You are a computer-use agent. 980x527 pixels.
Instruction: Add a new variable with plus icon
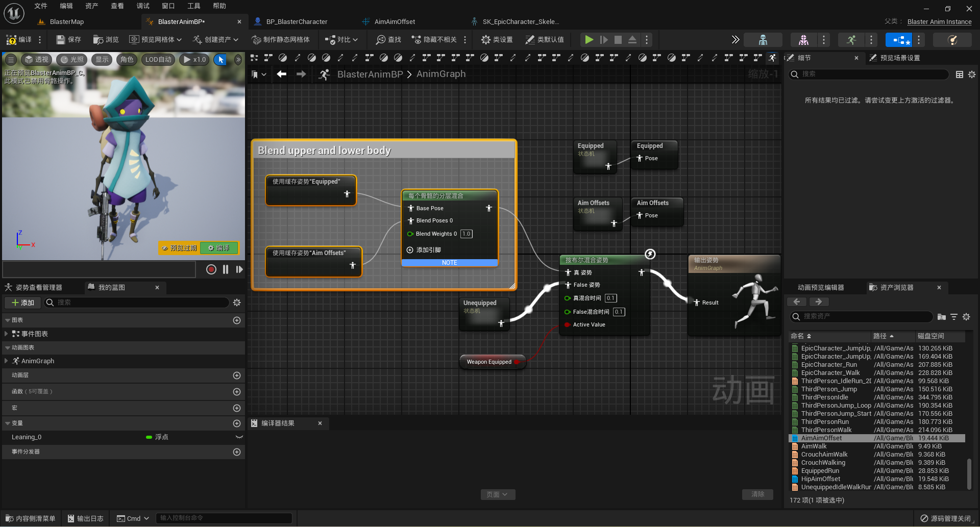(237, 423)
